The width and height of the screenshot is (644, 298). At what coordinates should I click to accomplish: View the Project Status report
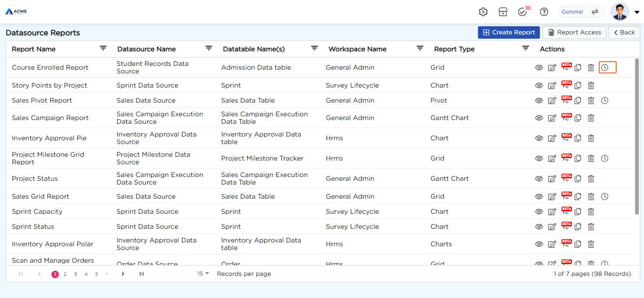539,178
